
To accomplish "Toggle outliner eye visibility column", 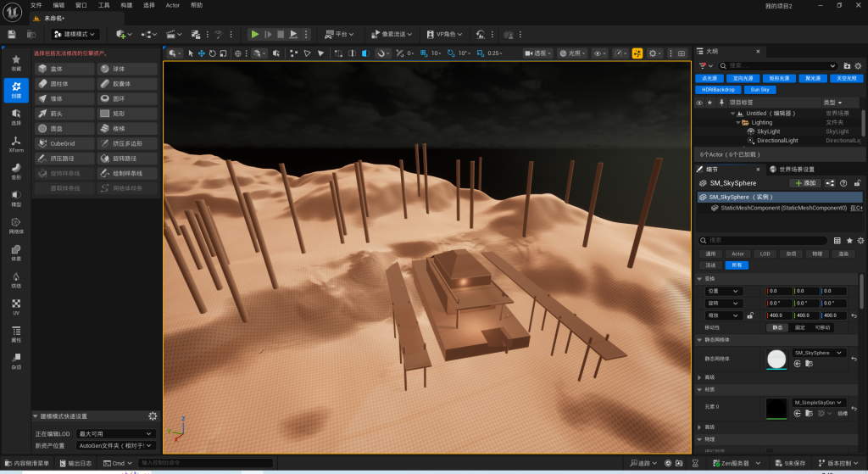I will coord(699,103).
